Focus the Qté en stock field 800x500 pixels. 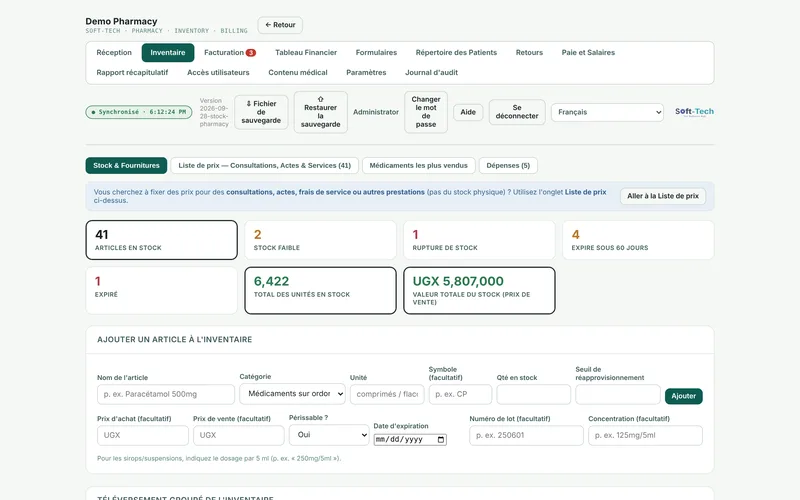(534, 394)
